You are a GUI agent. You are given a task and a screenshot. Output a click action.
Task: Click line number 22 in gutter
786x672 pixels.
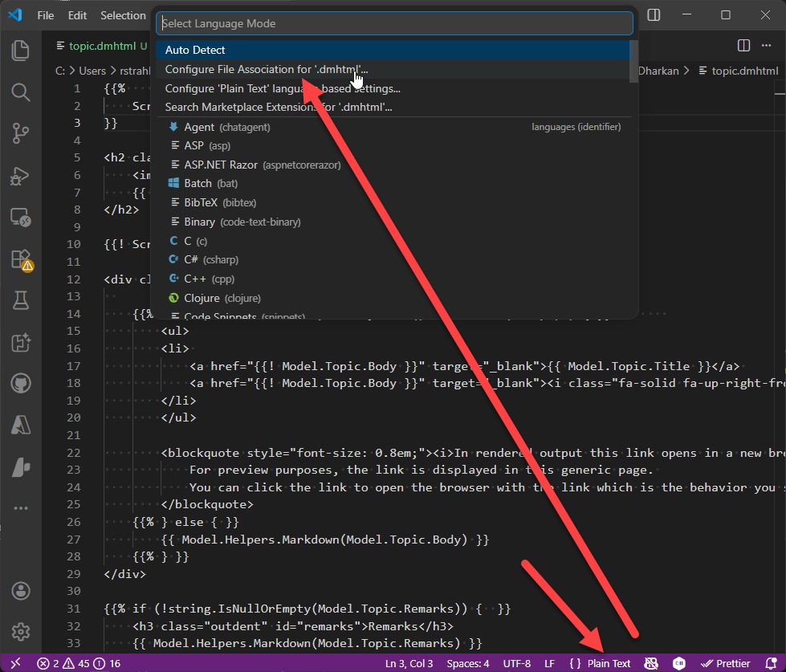[x=73, y=453]
